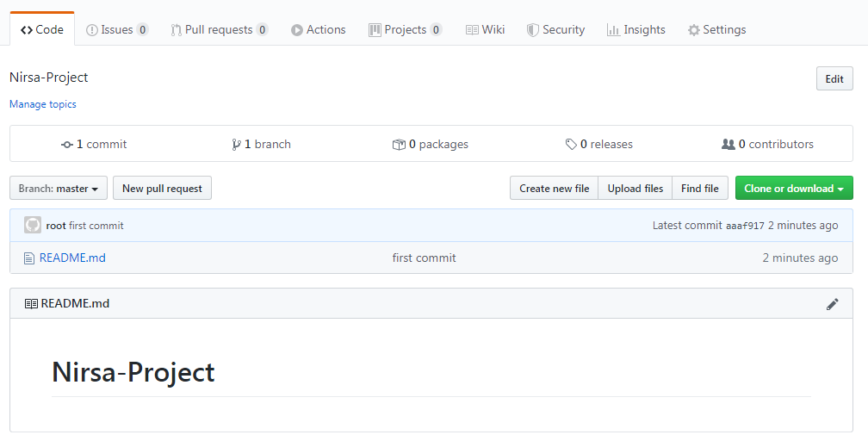The image size is (868, 441).
Task: Click the Find file button
Action: pyautogui.click(x=700, y=189)
